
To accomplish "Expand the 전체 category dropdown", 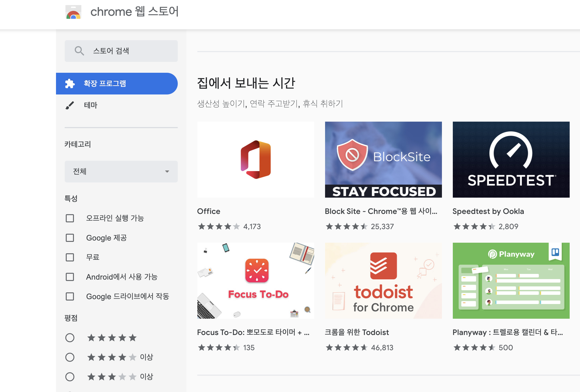I will pyautogui.click(x=121, y=172).
